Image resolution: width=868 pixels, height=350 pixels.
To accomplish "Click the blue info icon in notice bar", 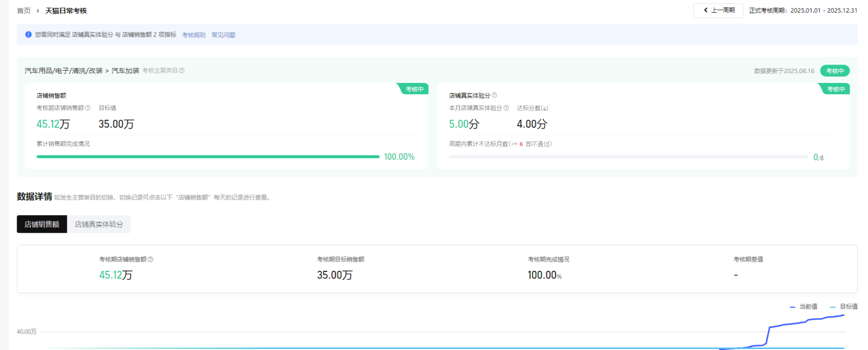I will (x=28, y=35).
